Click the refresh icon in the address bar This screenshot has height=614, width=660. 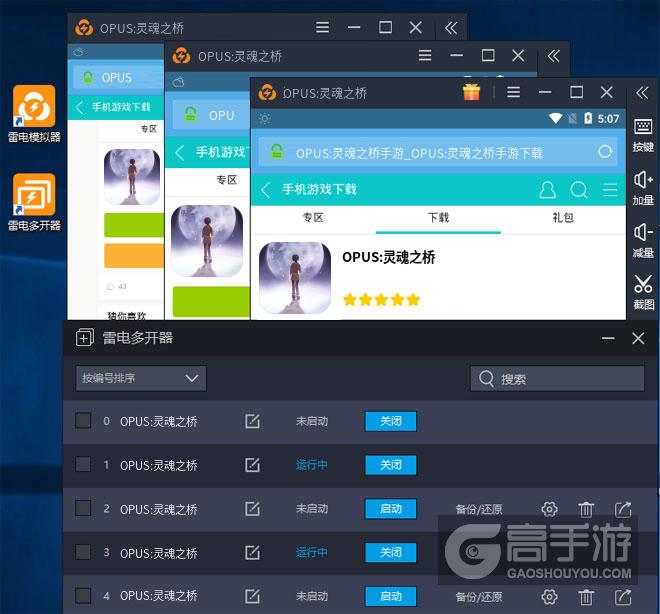point(605,152)
